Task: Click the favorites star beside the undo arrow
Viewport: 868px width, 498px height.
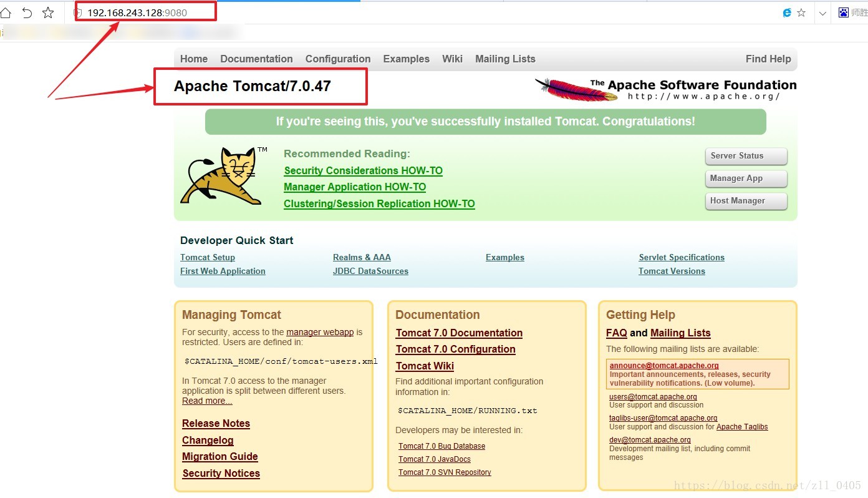Action: pyautogui.click(x=48, y=12)
